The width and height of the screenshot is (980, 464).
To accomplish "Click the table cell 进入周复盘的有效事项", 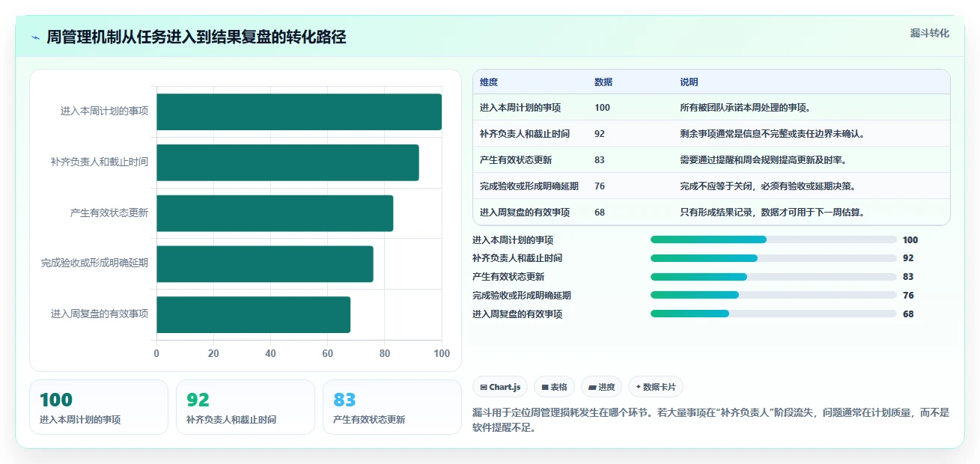I will 525,213.
